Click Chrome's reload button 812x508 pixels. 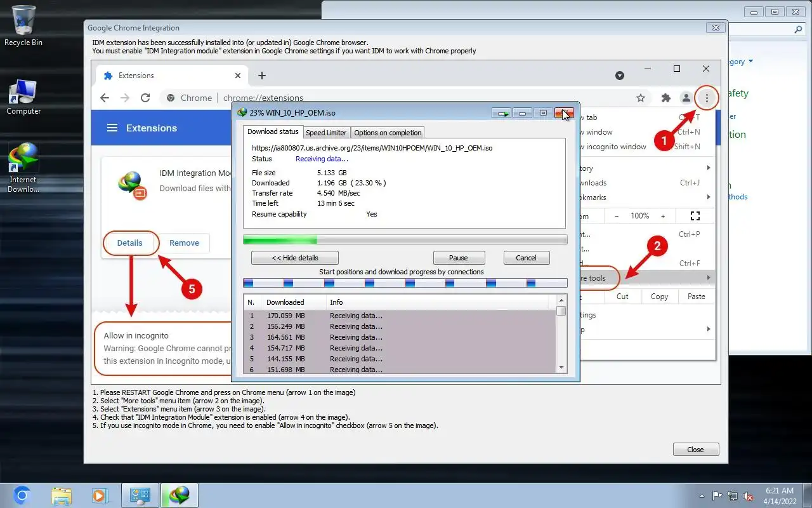point(145,98)
